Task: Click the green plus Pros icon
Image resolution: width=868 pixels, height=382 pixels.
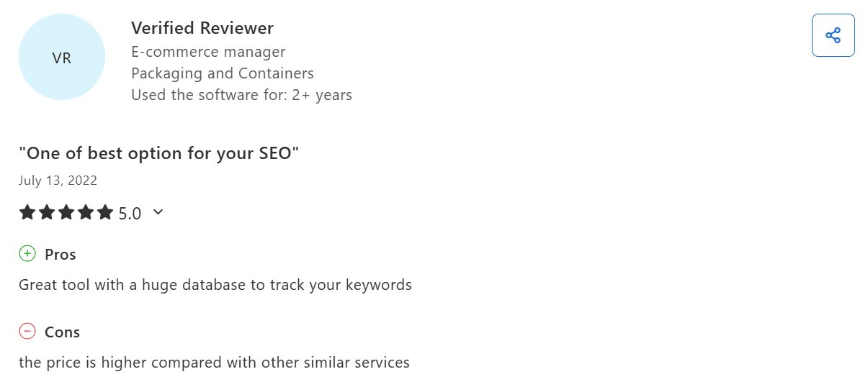Action: tap(27, 253)
